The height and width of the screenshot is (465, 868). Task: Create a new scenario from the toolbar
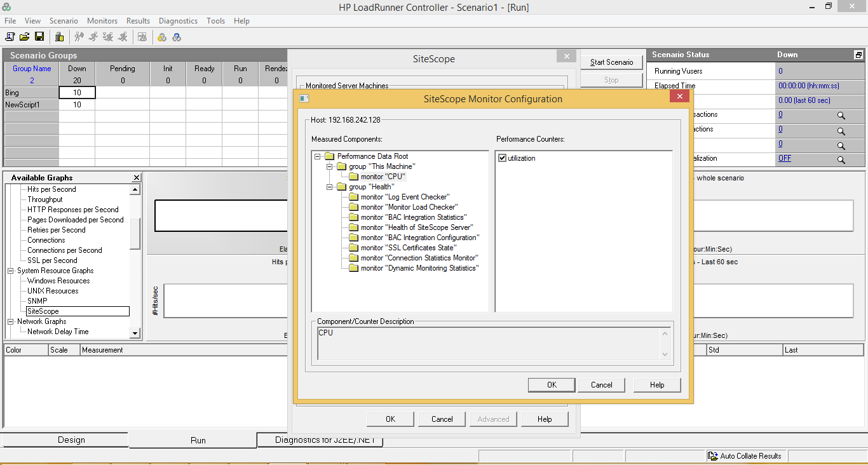pyautogui.click(x=10, y=37)
